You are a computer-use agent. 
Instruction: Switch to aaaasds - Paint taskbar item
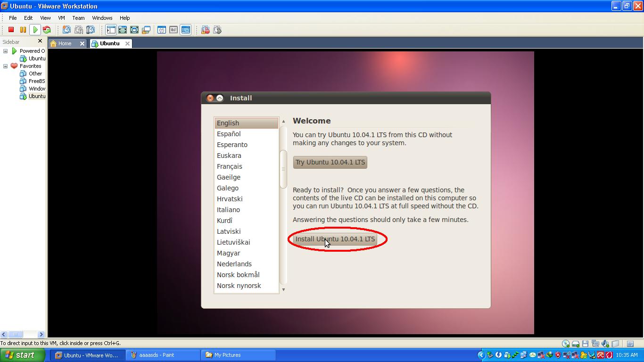pos(163,355)
